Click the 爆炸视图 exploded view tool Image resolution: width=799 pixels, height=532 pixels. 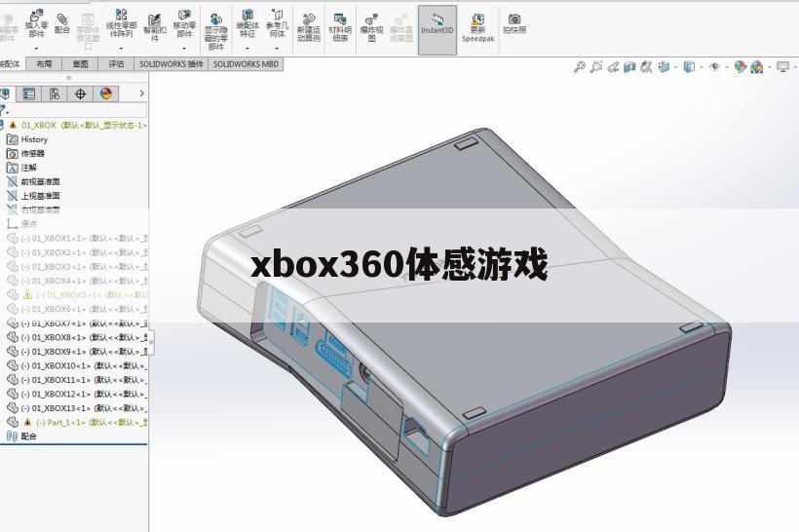[371, 27]
